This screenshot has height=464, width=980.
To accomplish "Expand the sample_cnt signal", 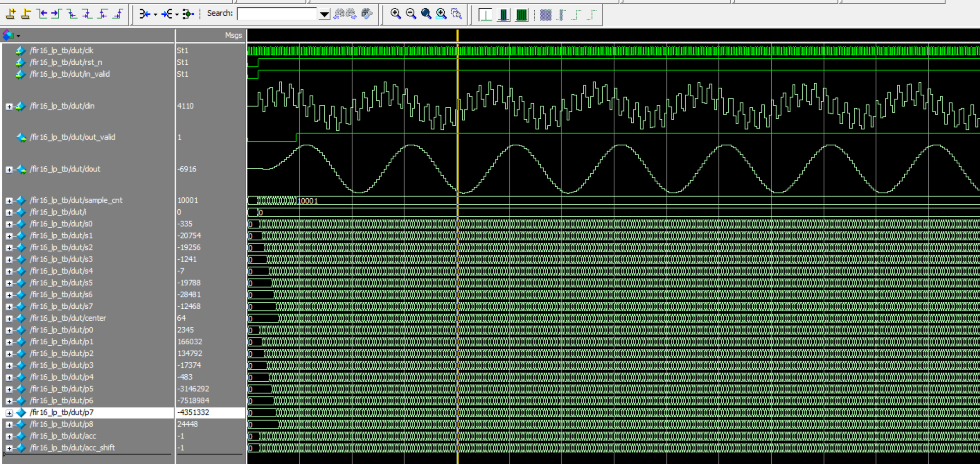I will (x=9, y=201).
